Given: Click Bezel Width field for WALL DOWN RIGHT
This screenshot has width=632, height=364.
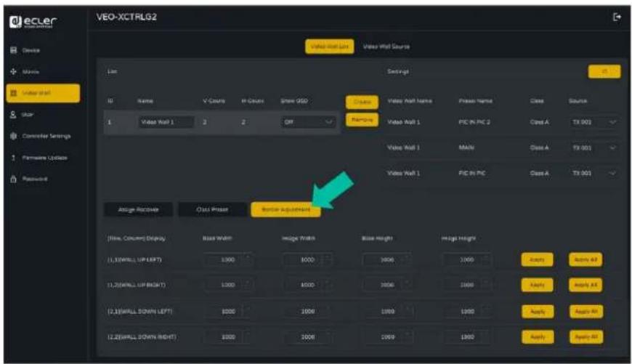Looking at the screenshot, I should pos(228,337).
